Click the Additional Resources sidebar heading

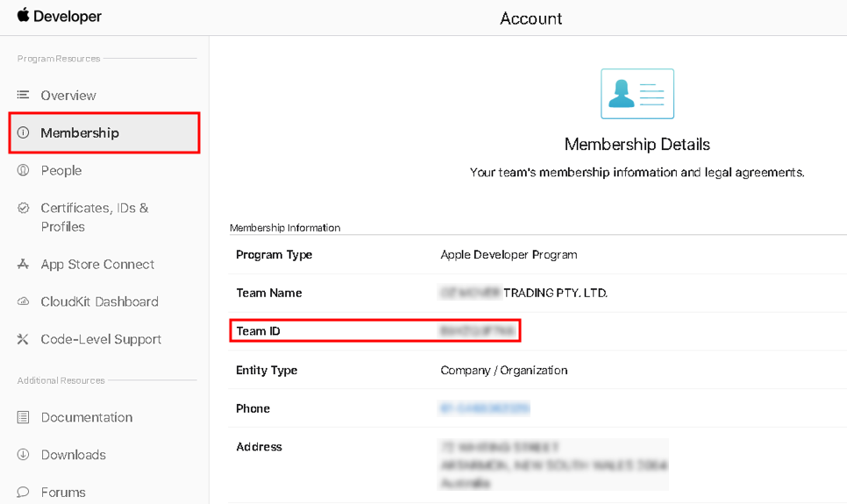point(61,380)
